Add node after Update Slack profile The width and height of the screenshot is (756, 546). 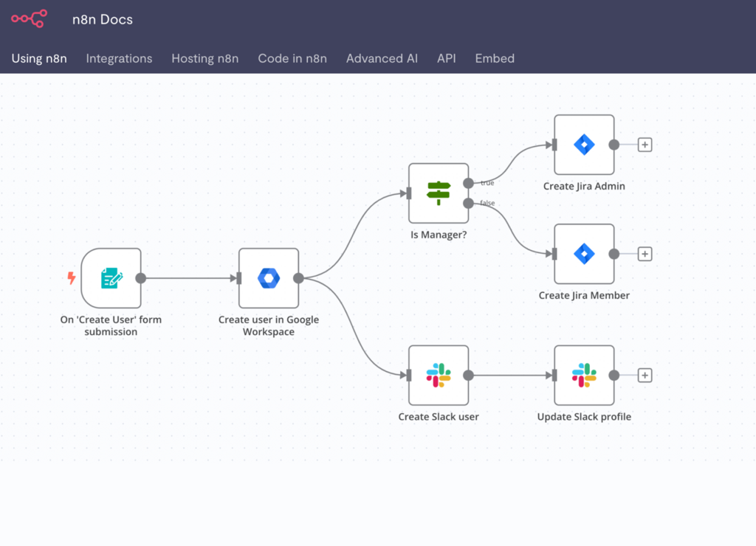point(645,376)
